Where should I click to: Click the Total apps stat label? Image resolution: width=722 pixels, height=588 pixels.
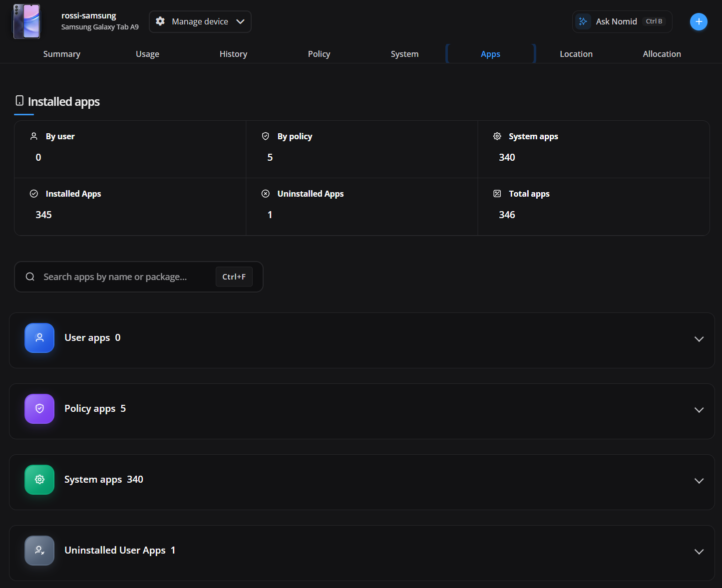pos(529,194)
